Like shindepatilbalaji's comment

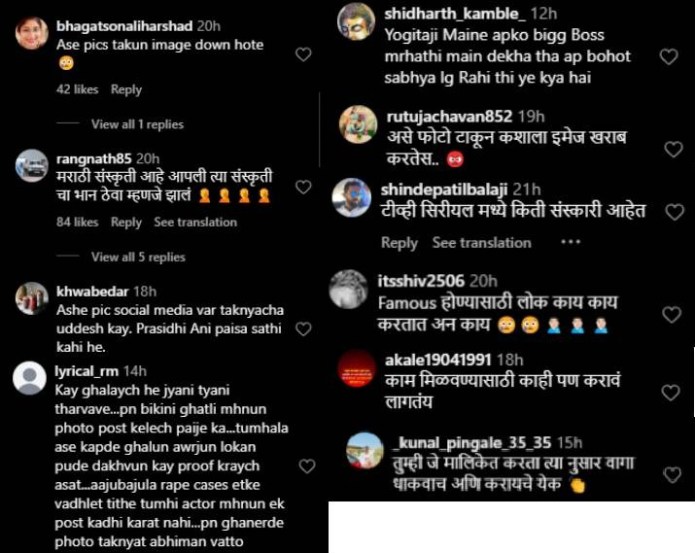coord(675,212)
